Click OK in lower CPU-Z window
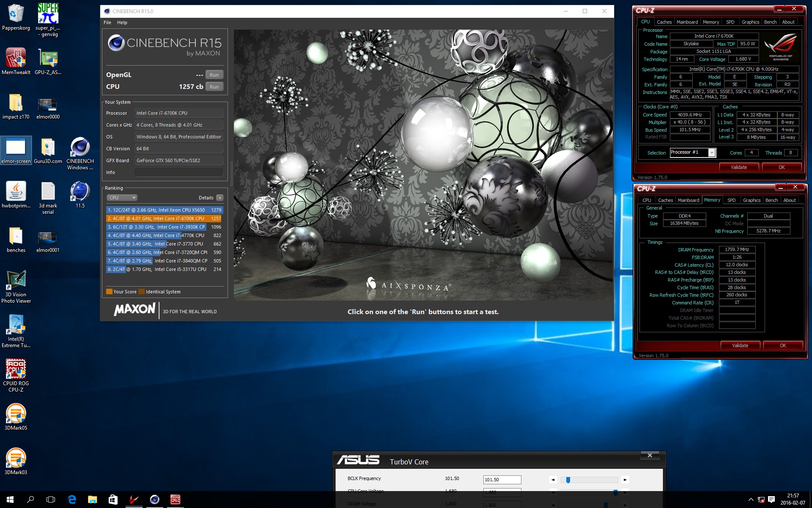Screen dimensions: 812x508 coord(783,345)
